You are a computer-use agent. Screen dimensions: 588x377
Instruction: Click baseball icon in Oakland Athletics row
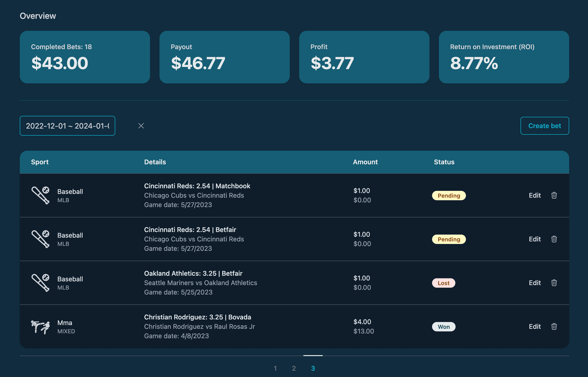[x=40, y=283]
